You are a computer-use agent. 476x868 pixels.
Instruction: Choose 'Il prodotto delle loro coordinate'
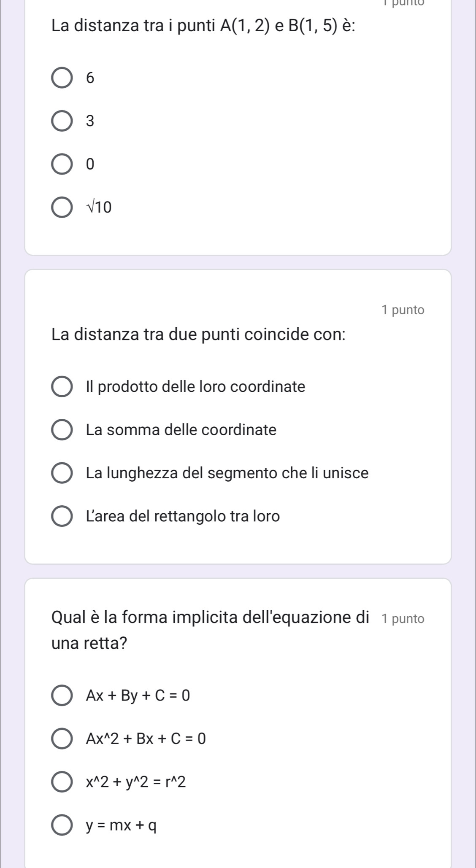62,387
